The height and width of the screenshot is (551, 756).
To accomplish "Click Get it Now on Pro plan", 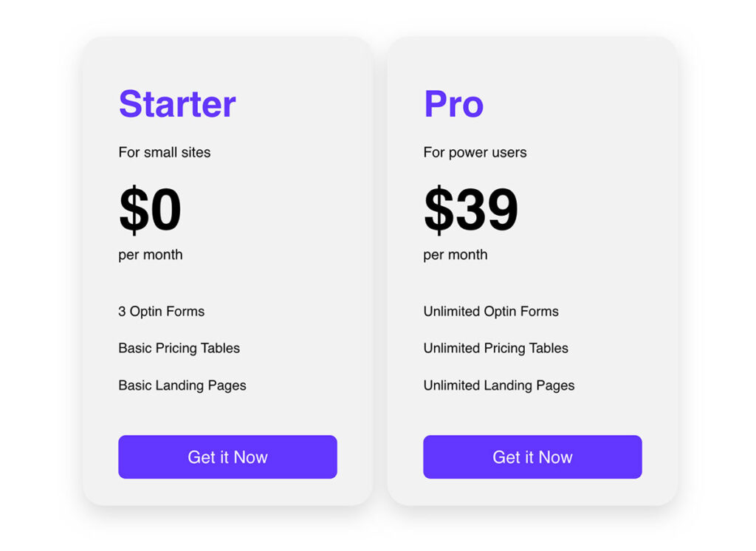I will 532,457.
